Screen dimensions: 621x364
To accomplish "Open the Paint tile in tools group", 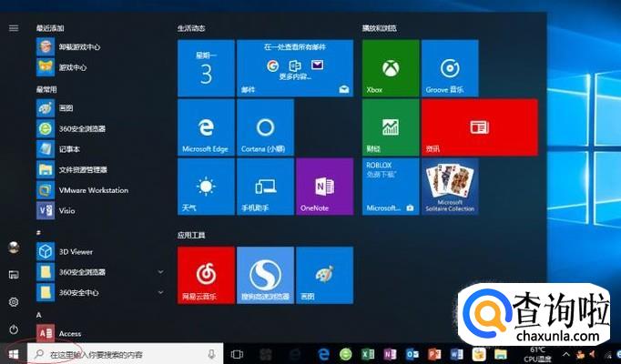I will (324, 275).
